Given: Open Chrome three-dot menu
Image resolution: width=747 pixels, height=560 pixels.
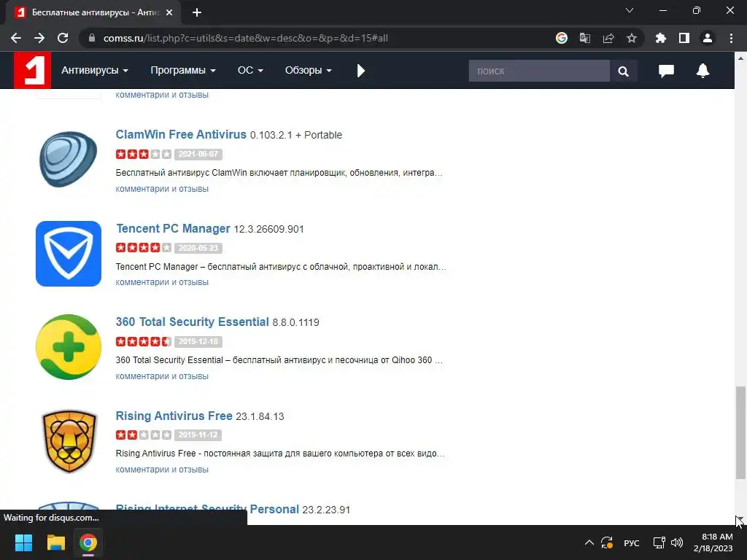Looking at the screenshot, I should [731, 38].
